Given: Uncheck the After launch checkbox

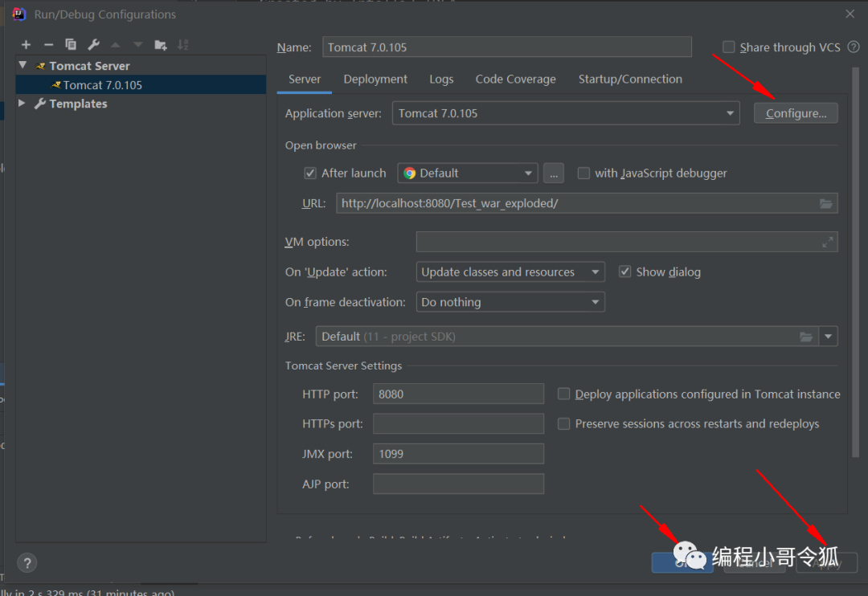Looking at the screenshot, I should (x=310, y=173).
